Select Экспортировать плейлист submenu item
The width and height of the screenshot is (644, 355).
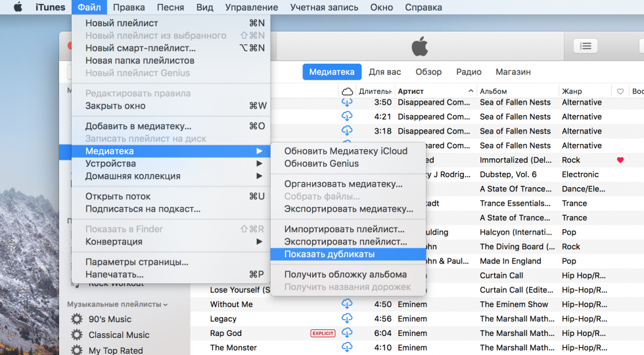point(348,242)
